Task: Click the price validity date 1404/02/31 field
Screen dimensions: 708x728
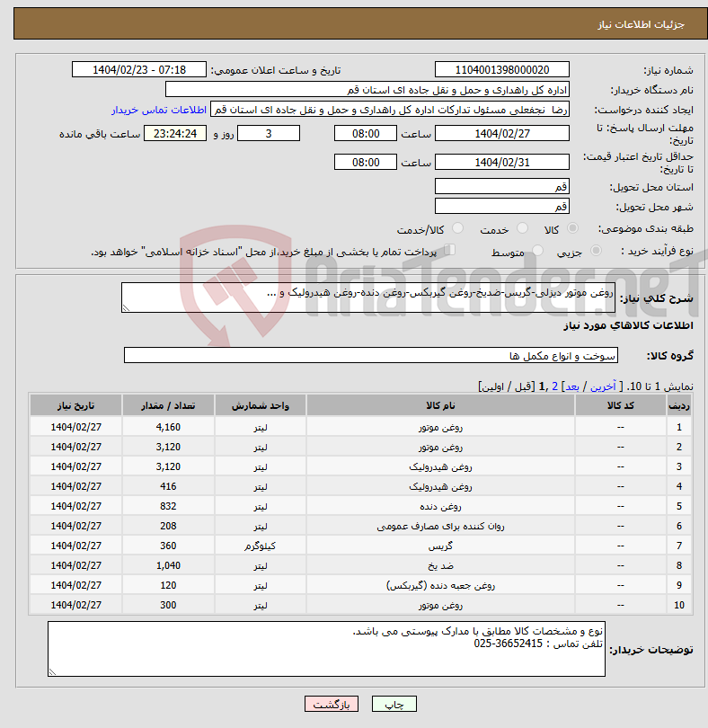Action: point(502,162)
